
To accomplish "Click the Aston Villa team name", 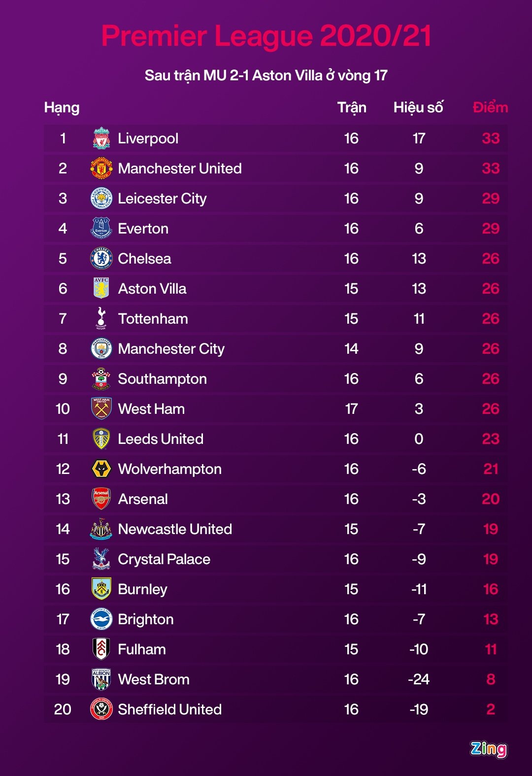I will [x=152, y=289].
